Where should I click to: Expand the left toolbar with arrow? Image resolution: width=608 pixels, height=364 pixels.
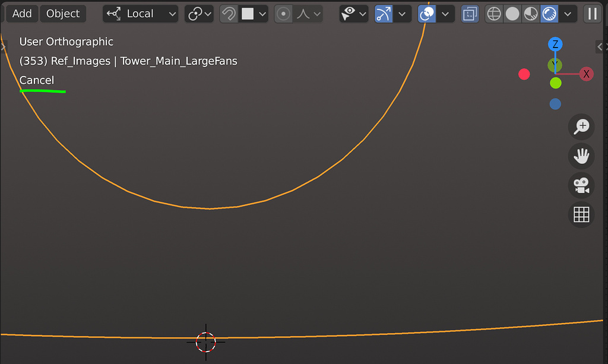(x=3, y=48)
